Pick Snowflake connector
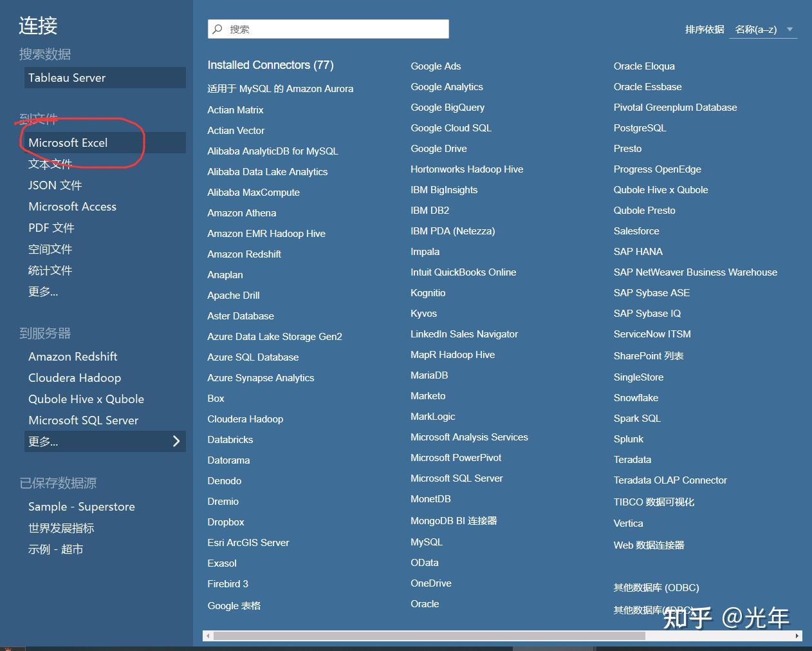This screenshot has height=651, width=812. point(636,398)
